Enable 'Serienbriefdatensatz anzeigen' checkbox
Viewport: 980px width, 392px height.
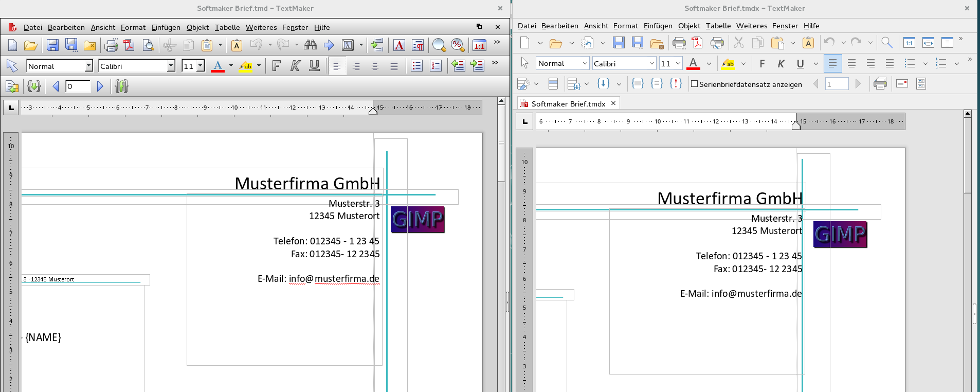pyautogui.click(x=694, y=84)
